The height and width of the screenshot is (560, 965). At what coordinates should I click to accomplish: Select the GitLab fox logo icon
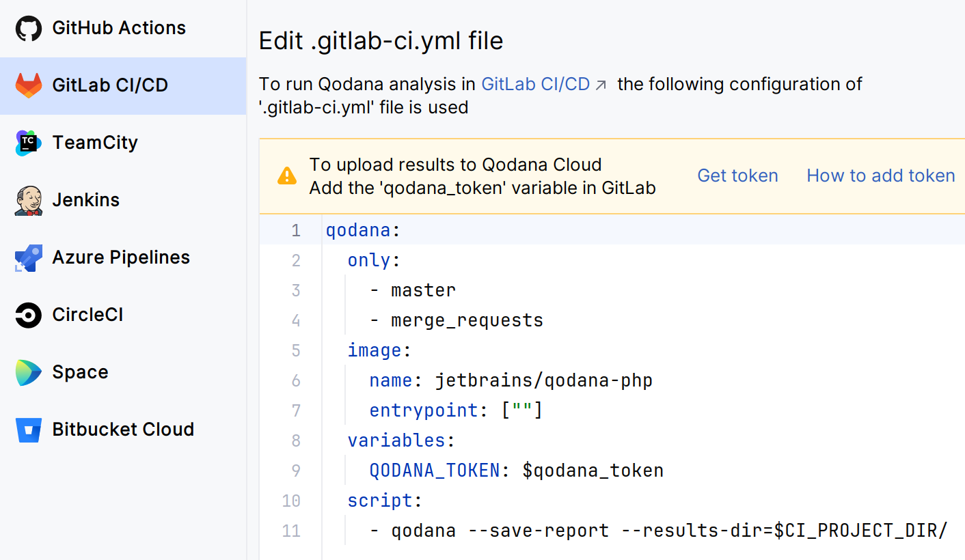27,85
